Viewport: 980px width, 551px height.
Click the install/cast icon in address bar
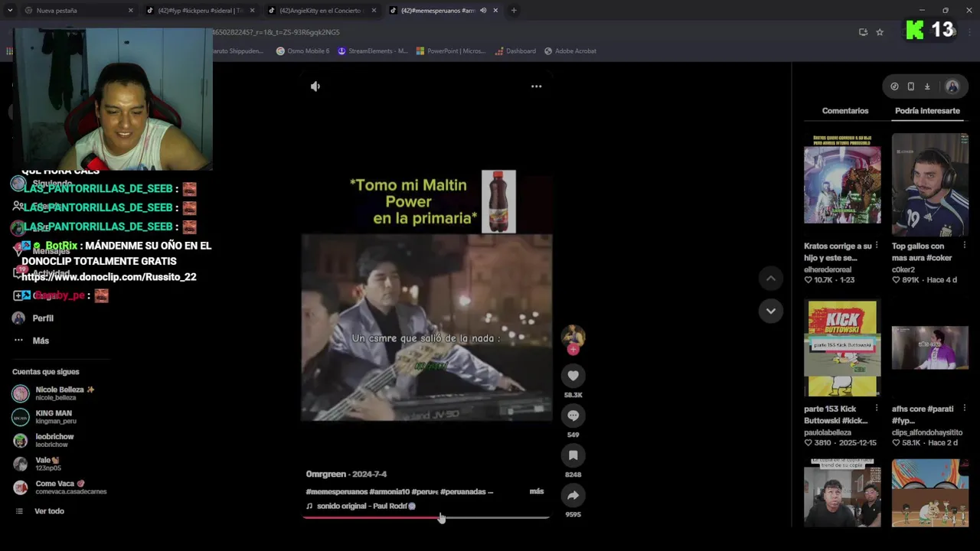(863, 32)
